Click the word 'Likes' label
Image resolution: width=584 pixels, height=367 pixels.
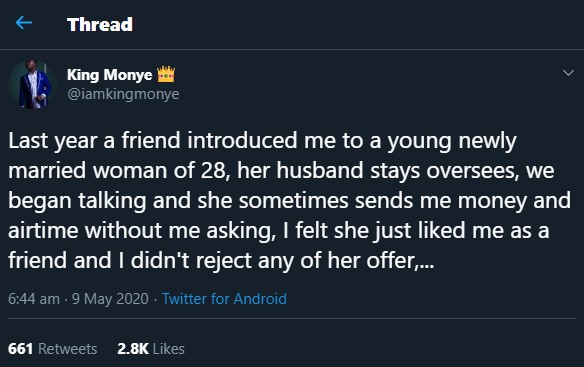[169, 349]
